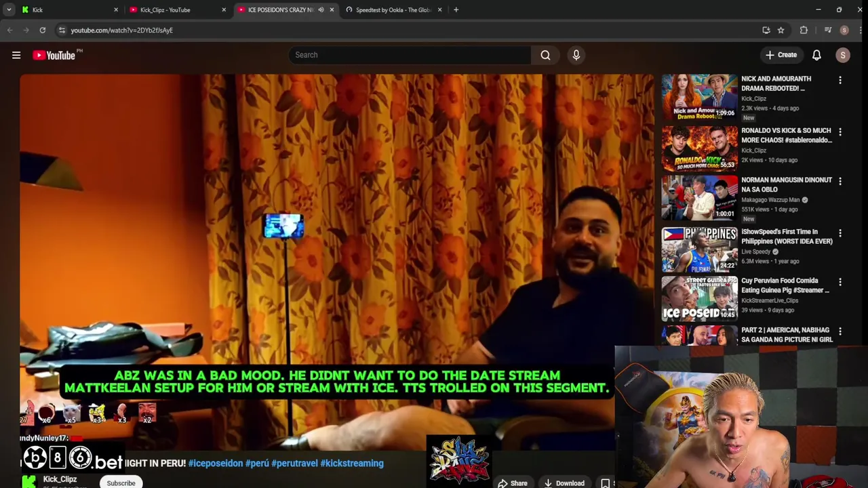Viewport: 868px width, 488px height.
Task: Share this video
Action: click(513, 483)
